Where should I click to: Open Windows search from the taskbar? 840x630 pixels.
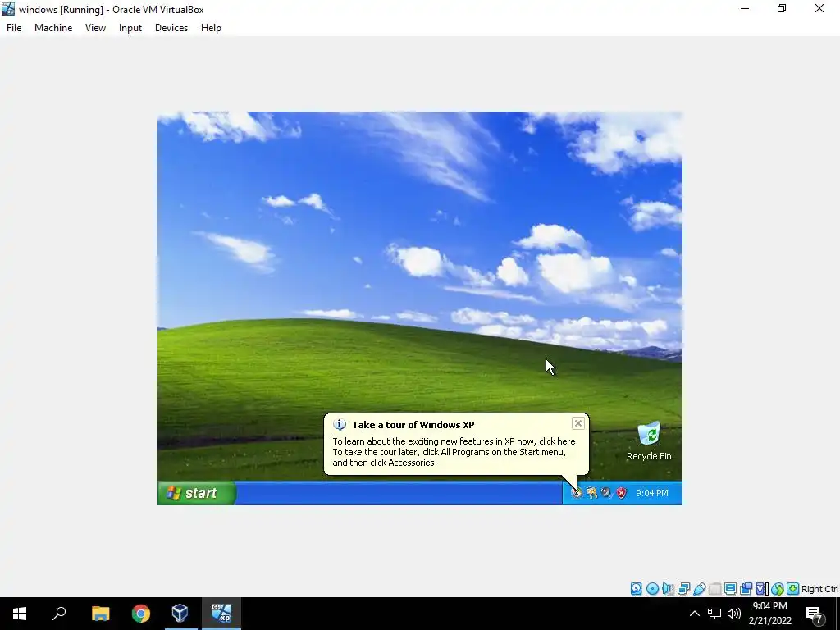(59, 614)
